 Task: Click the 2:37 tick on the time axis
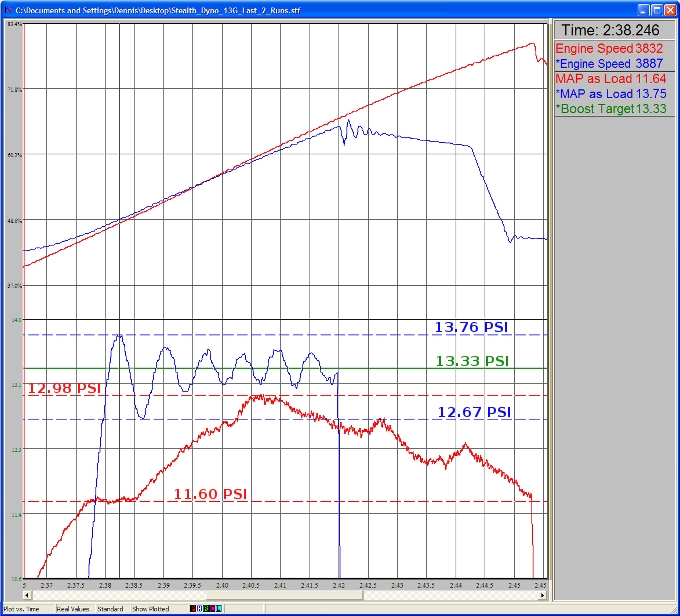[46, 585]
